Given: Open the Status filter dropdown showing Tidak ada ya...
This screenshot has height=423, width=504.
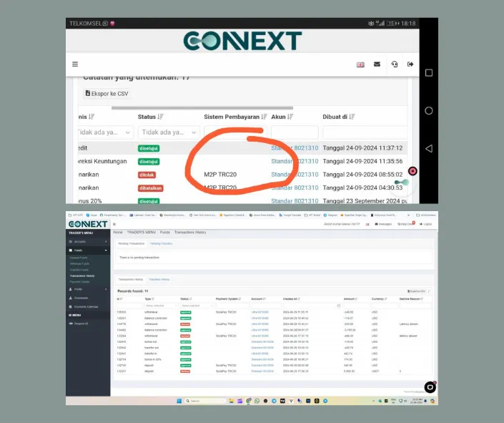Looking at the screenshot, I should point(169,132).
